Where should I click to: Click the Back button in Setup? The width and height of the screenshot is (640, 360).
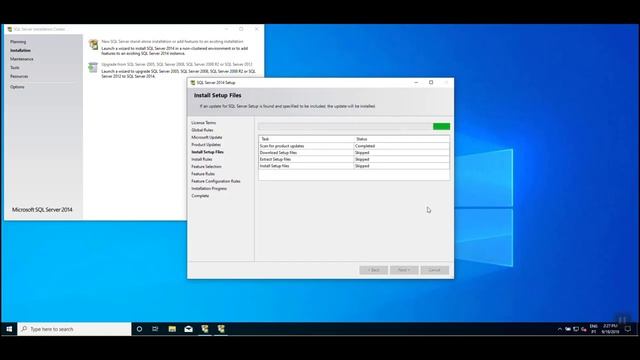pyautogui.click(x=373, y=270)
